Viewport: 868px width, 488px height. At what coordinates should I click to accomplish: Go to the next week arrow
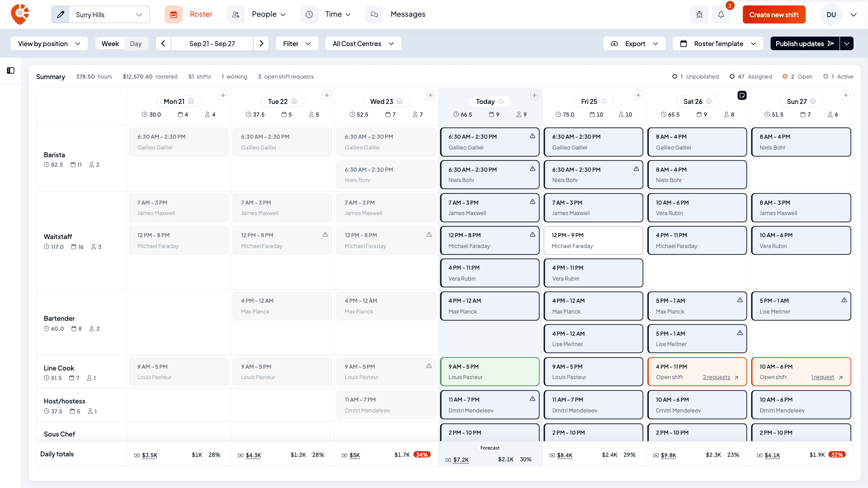point(261,43)
